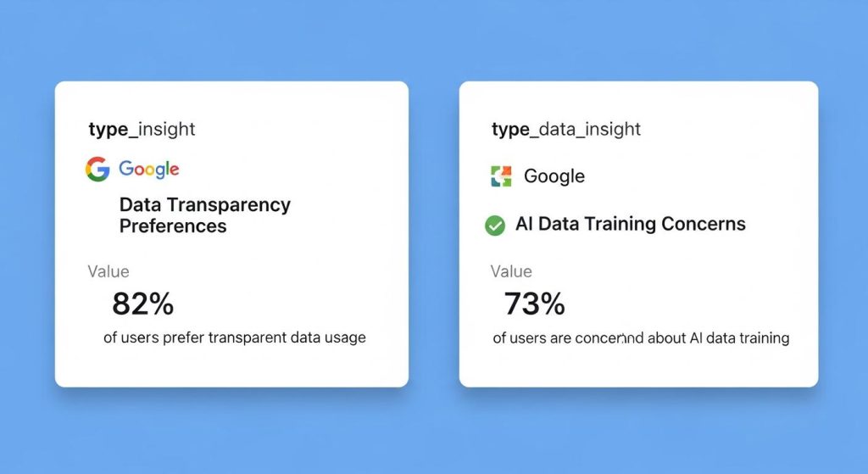Click the AI data training description
868x474 pixels.
(x=641, y=338)
